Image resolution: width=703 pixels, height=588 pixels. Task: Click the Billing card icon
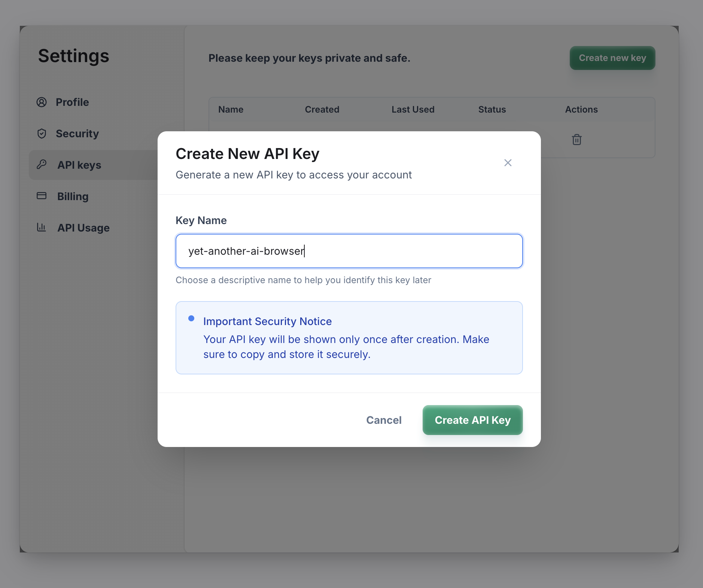pyautogui.click(x=42, y=196)
